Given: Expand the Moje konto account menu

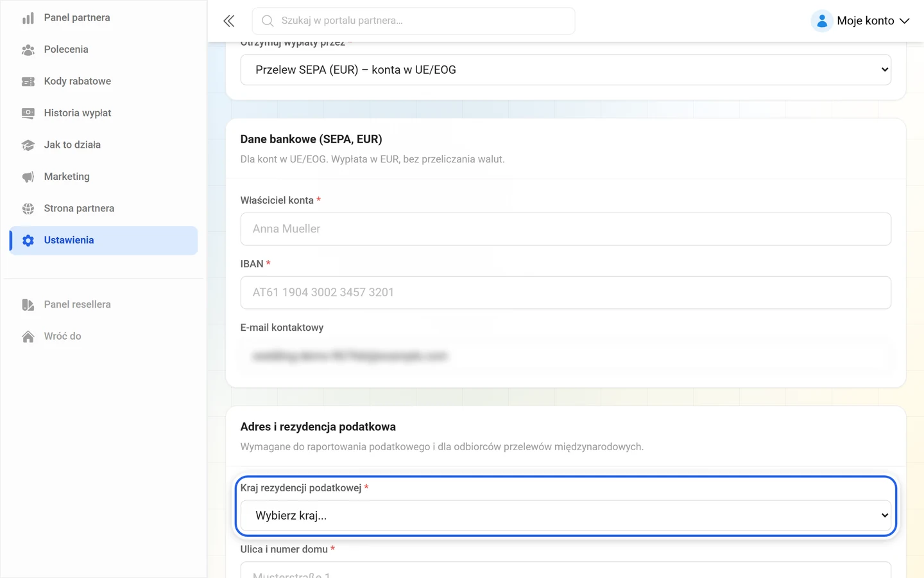Looking at the screenshot, I should 860,21.
